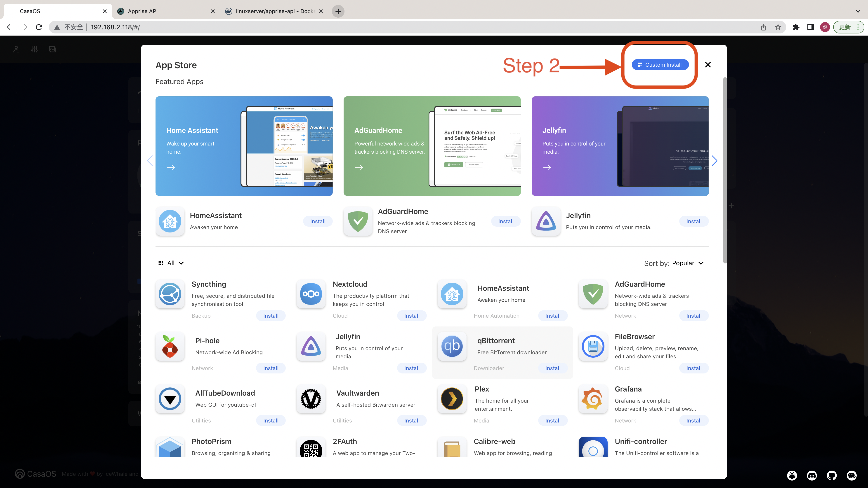Viewport: 868px width, 488px height.
Task: Install featured AdGuardHome app
Action: tap(506, 221)
